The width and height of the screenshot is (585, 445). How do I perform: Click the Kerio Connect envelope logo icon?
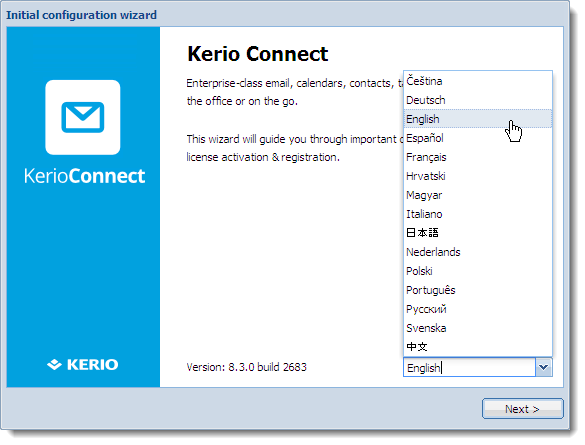click(x=83, y=117)
